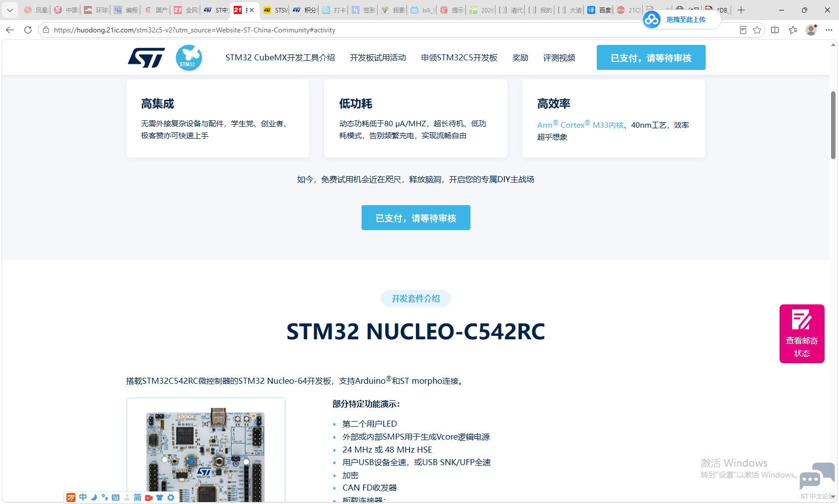Switch to the 全网 browser tab
This screenshot has width=839, height=504.
tap(185, 10)
